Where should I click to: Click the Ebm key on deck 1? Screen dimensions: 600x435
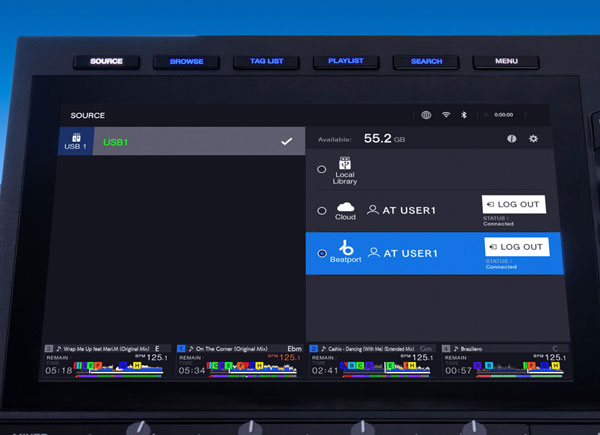(x=294, y=349)
